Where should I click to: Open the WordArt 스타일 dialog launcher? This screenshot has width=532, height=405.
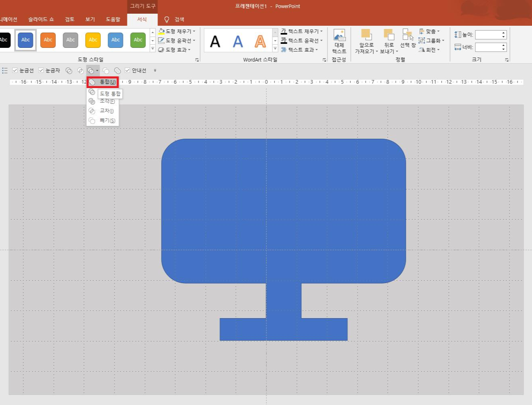(324, 60)
